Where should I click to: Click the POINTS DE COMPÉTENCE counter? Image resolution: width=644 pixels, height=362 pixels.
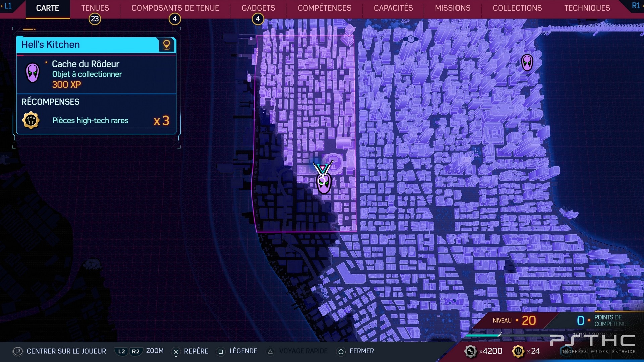(x=603, y=321)
